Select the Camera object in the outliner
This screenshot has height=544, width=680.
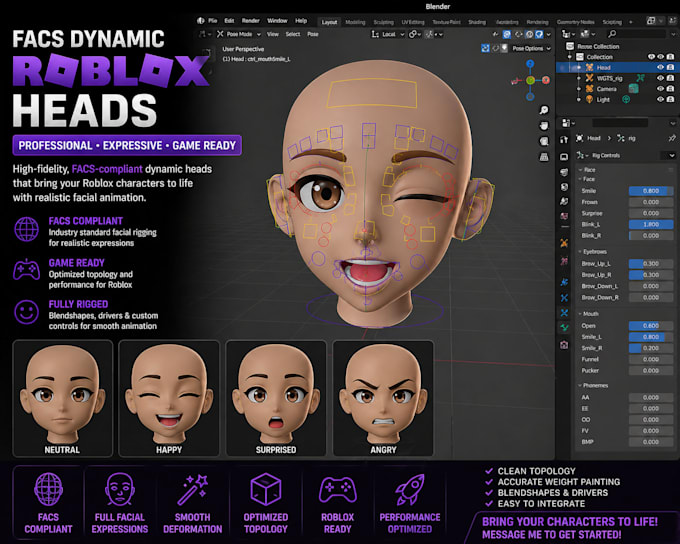pos(606,89)
